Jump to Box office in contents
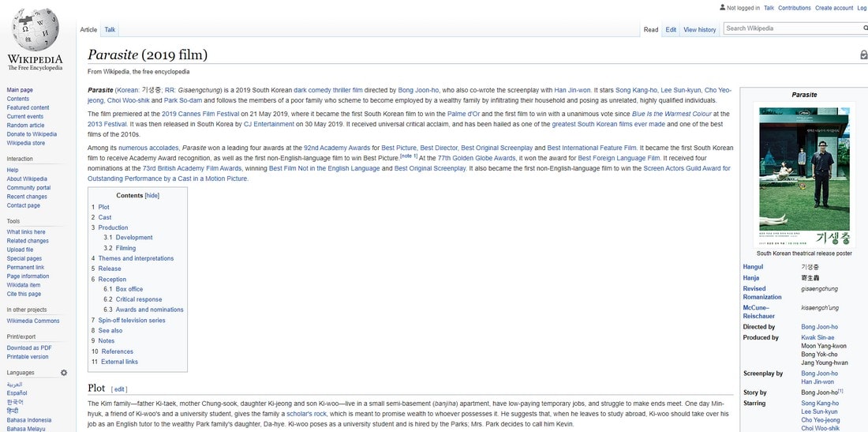Image resolution: width=868 pixels, height=432 pixels. click(129, 289)
